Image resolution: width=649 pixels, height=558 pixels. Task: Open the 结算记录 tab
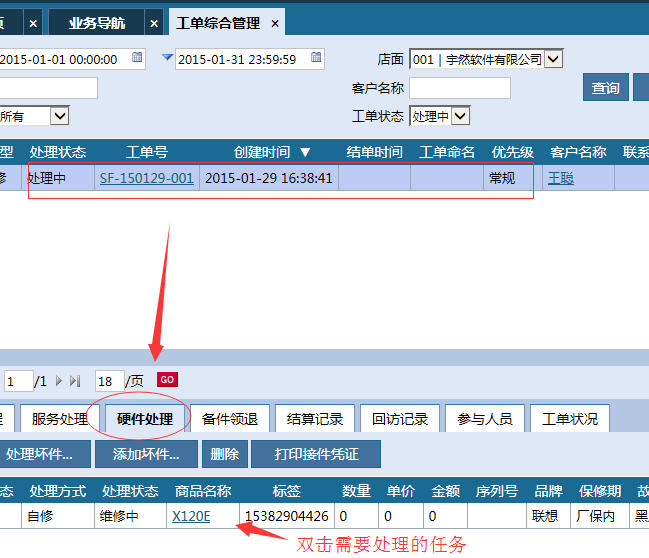click(x=315, y=418)
